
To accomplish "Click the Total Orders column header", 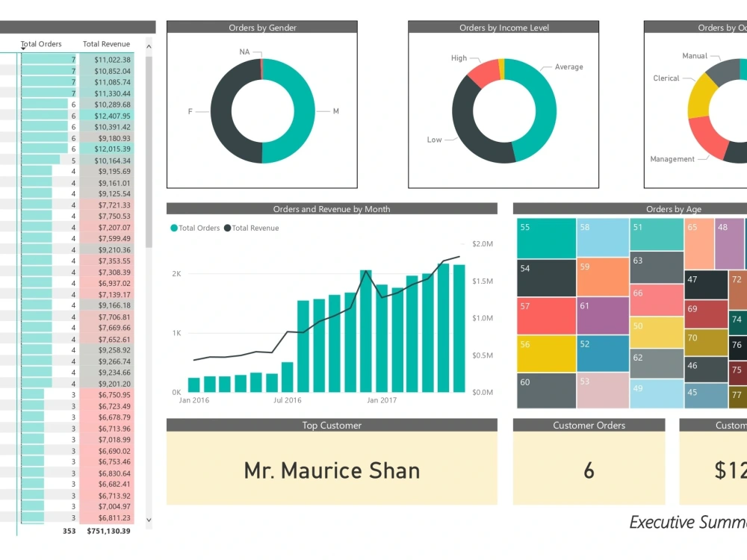I will pos(41,43).
